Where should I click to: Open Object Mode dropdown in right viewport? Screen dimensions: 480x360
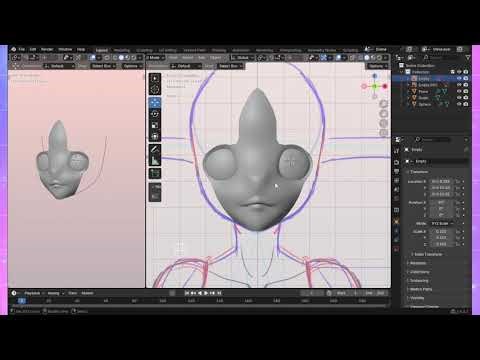pos(156,58)
